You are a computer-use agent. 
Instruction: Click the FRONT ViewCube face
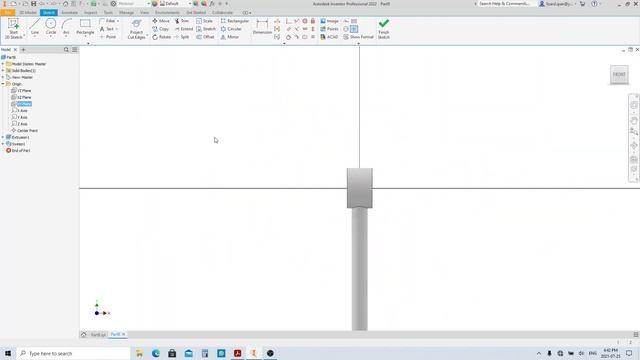[x=619, y=75]
